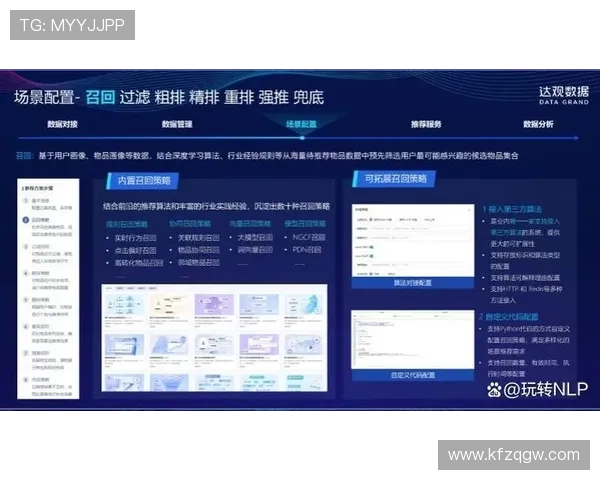Select step 6 重排规则 in the steps sidebar

click(x=47, y=333)
